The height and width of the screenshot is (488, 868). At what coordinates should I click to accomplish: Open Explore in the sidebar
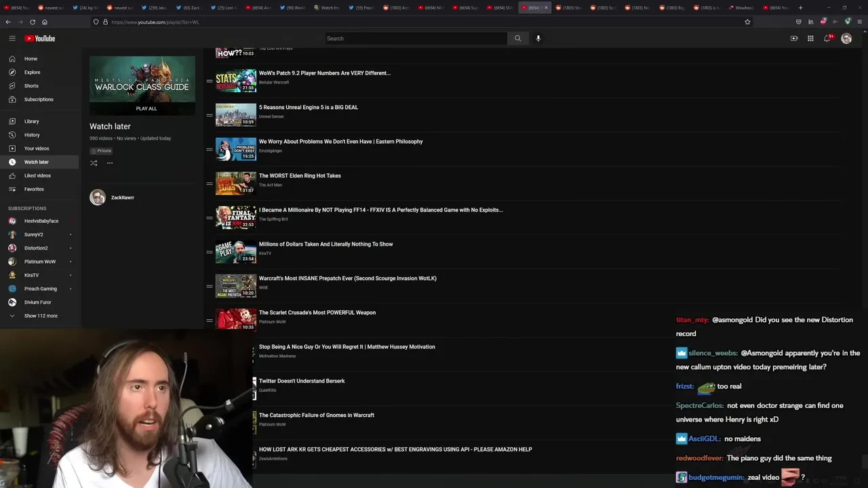[x=39, y=73]
